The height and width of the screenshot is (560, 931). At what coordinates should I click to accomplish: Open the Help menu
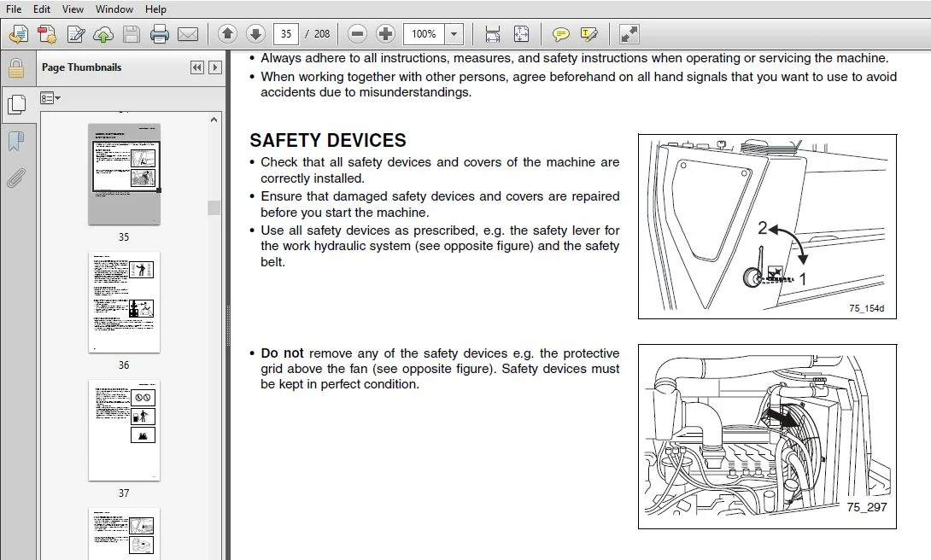tap(155, 9)
